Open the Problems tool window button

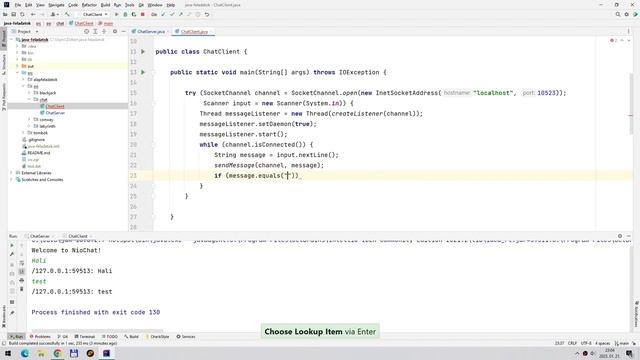(40, 337)
